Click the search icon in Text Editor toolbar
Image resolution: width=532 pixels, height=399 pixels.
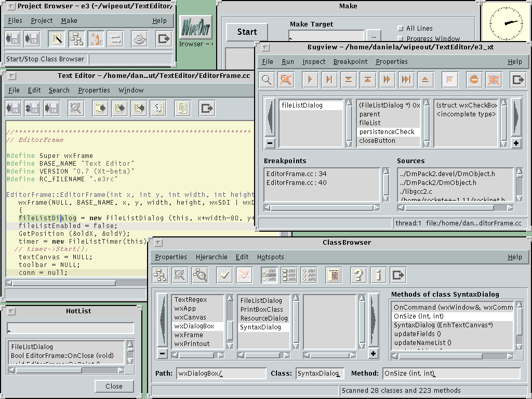[x=76, y=108]
